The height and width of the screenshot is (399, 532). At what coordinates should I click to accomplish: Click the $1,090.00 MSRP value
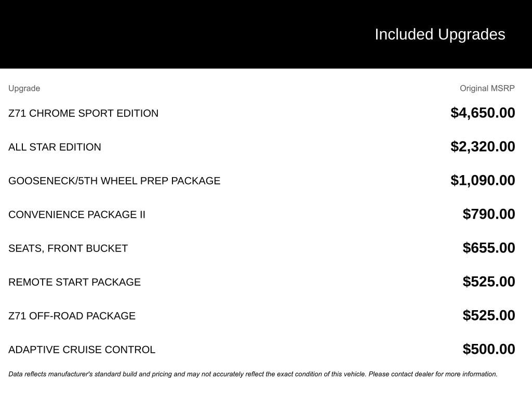coord(483,180)
